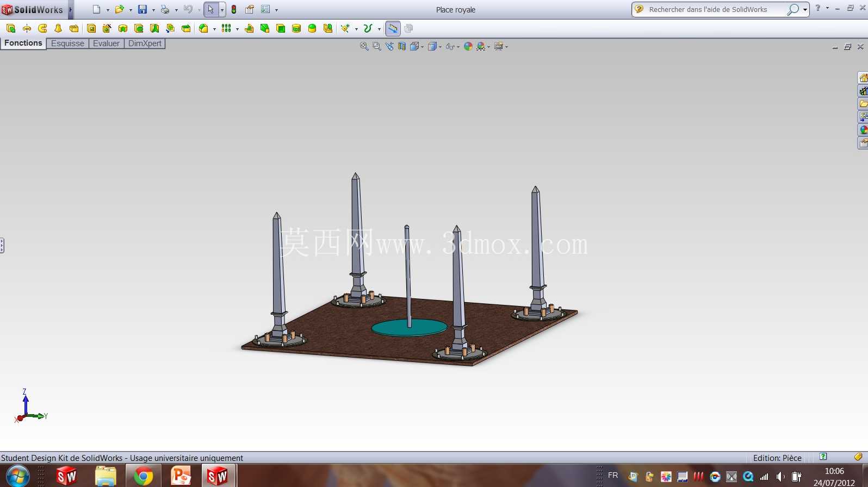This screenshot has height=487, width=868.
Task: Click the Extruded Cut feature icon
Action: point(91,28)
